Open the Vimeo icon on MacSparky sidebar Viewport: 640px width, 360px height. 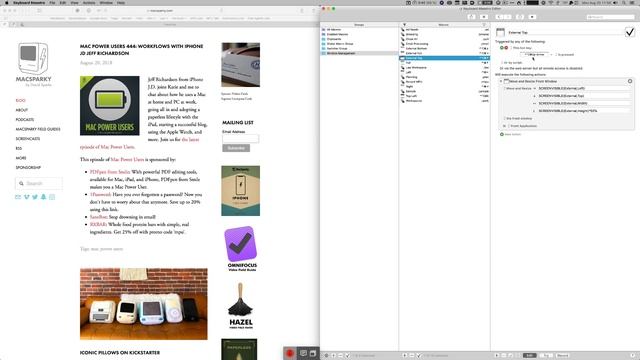[x=27, y=197]
